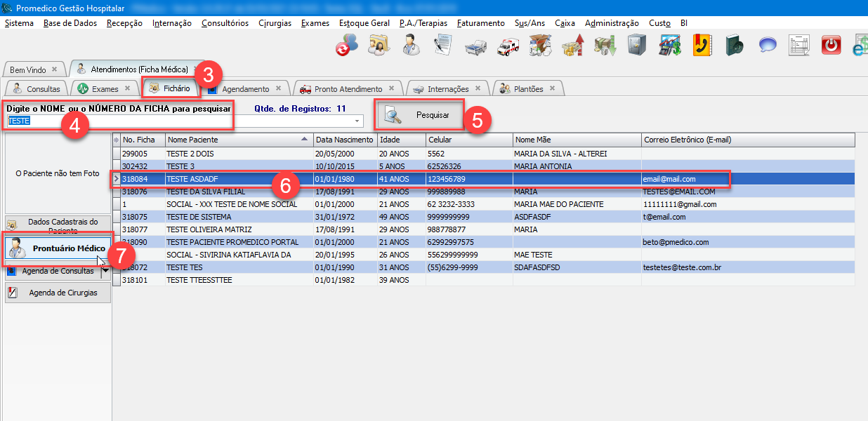Open the Agenda de Consultas dropdown arrow
This screenshot has height=421, width=868.
click(x=105, y=272)
